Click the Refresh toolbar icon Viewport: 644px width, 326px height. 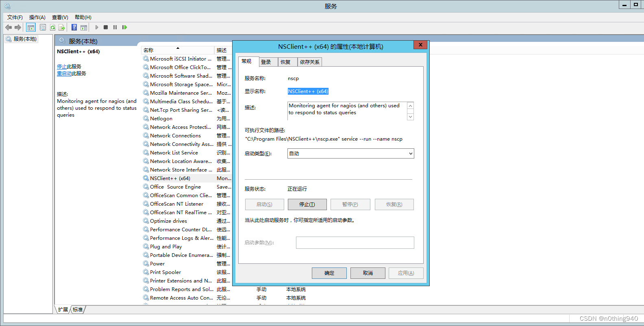[x=52, y=27]
